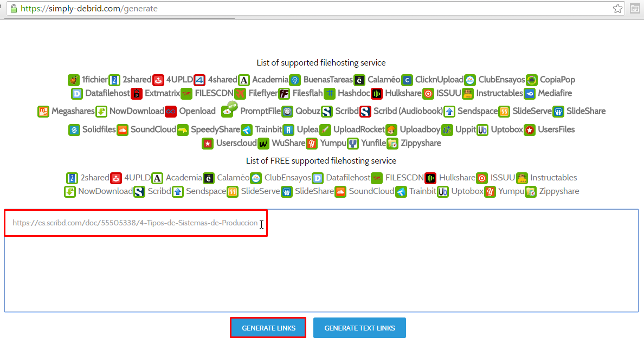Click the "SlideShare" label in the FREE list
Image resolution: width=644 pixels, height=350 pixels.
(x=314, y=191)
